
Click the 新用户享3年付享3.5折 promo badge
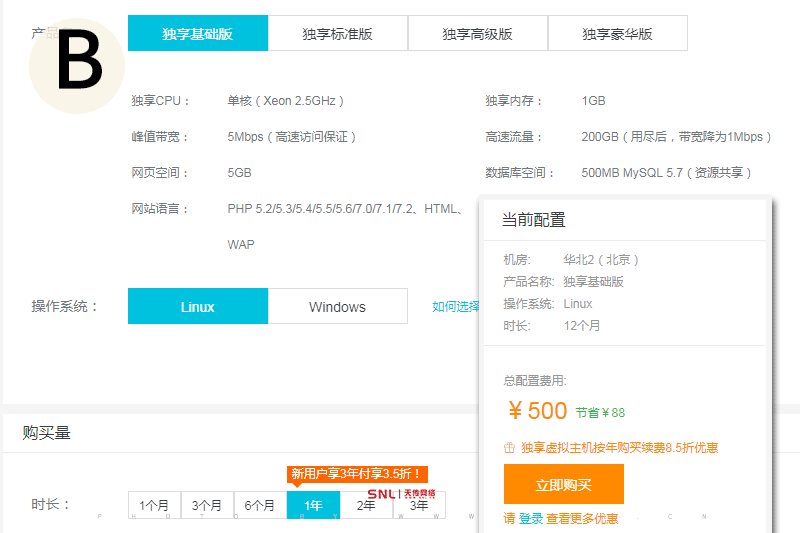point(357,474)
